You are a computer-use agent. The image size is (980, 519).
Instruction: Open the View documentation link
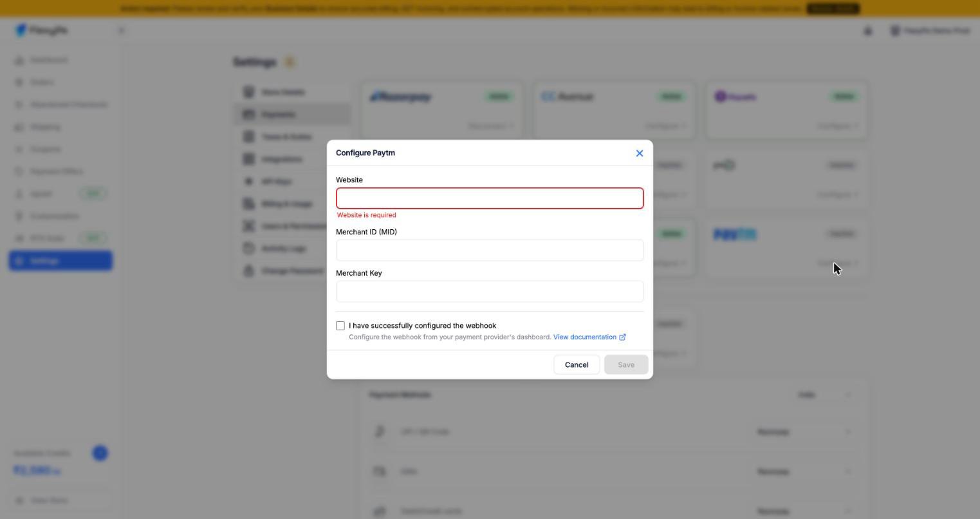tap(584, 337)
